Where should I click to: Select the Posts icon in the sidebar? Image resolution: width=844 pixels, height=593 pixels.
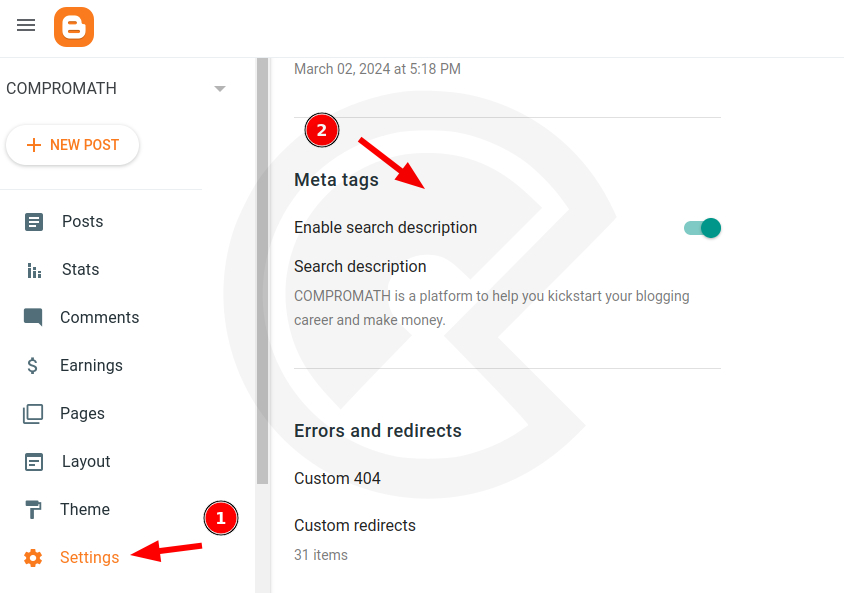pyautogui.click(x=33, y=221)
